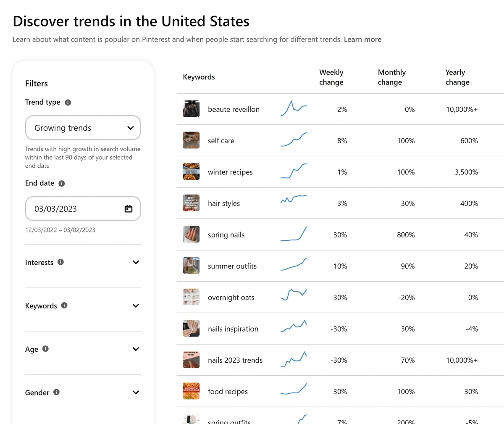Click the Trend type info icon
The image size is (504, 424).
coord(68,102)
